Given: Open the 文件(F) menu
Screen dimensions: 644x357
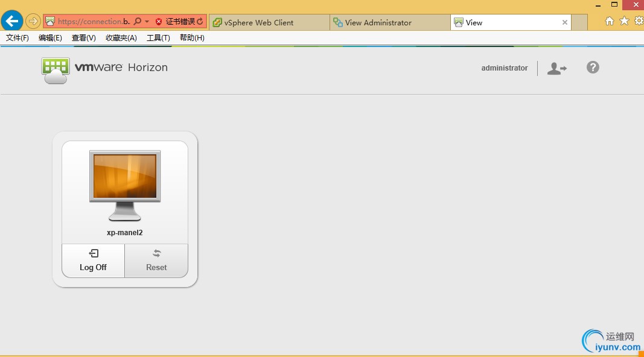Looking at the screenshot, I should [18, 38].
